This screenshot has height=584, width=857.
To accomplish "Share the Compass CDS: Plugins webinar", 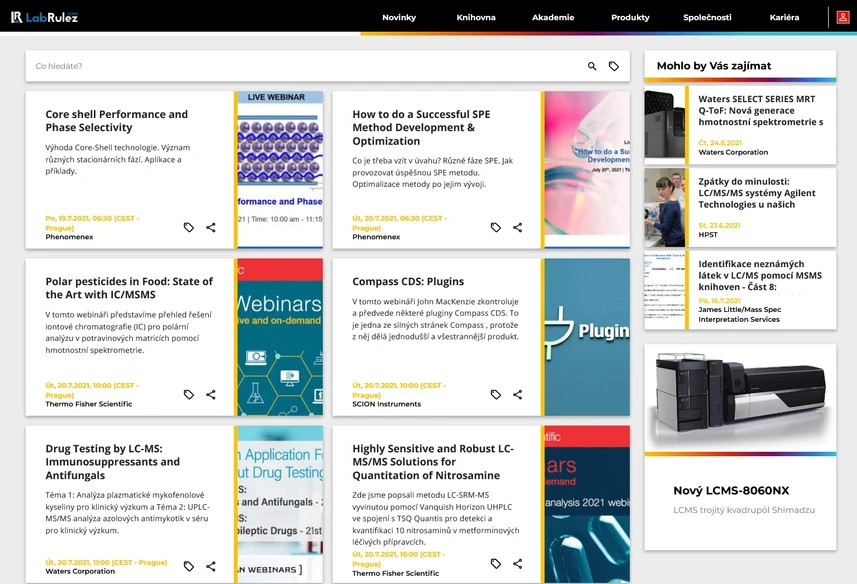I will click(x=518, y=394).
